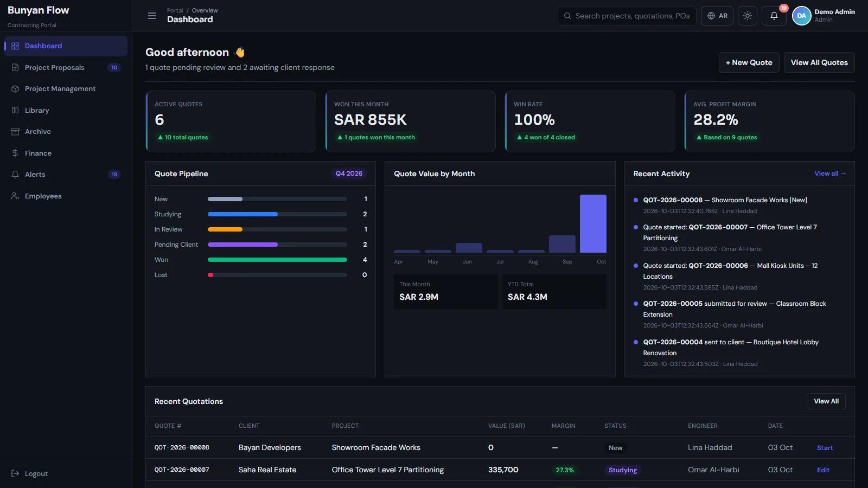Click the DA user avatar

(801, 16)
